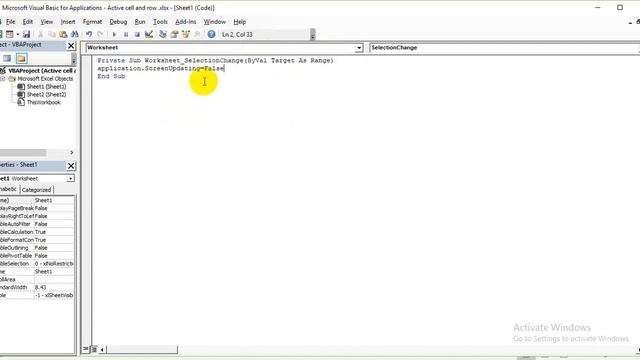
Task: Select Sheet1 (Sheet1) in project tree
Action: (46, 87)
